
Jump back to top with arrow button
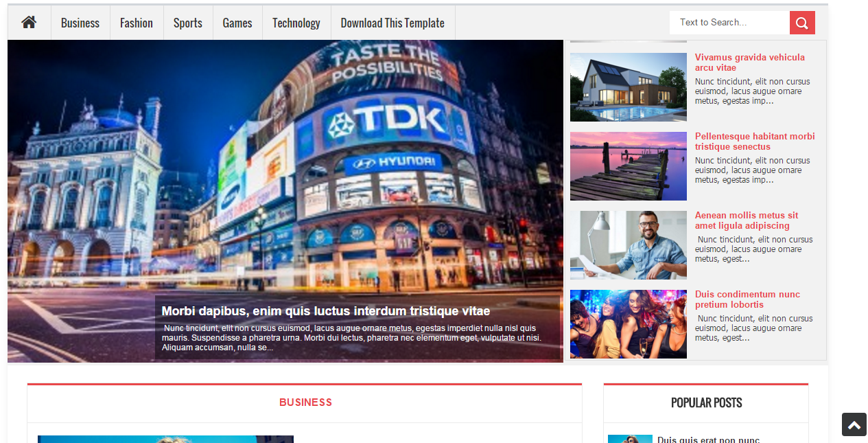tap(854, 424)
